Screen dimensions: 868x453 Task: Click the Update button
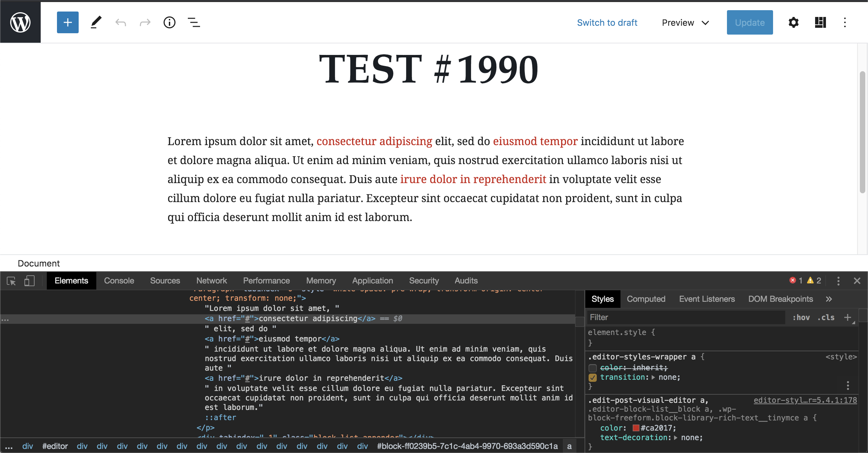point(750,22)
